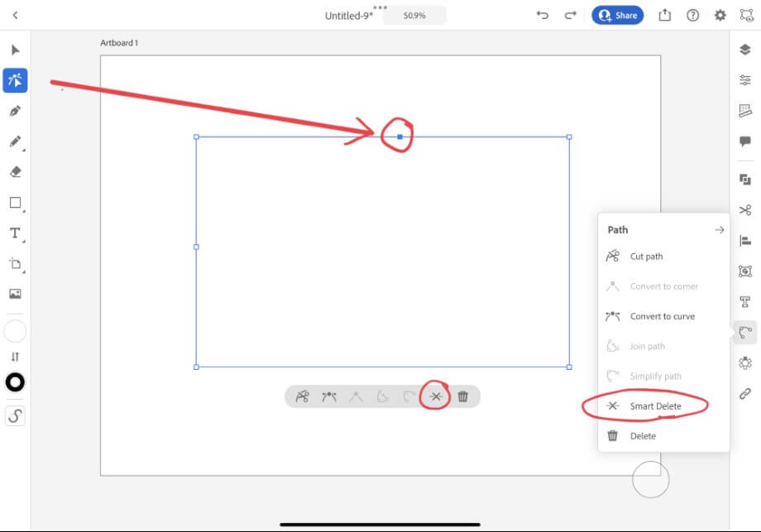Tap Smart Delete in floating toolbar
Viewport: 761px width, 532px height.
click(x=436, y=396)
